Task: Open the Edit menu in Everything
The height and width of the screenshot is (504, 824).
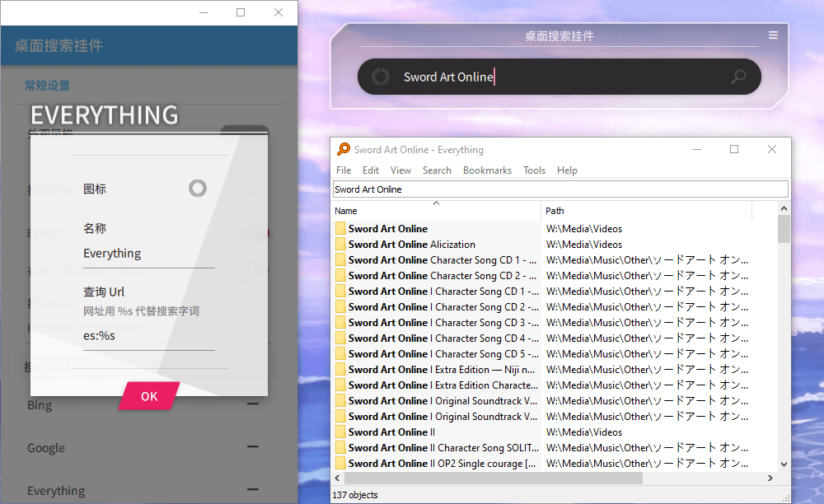Action: click(x=371, y=170)
